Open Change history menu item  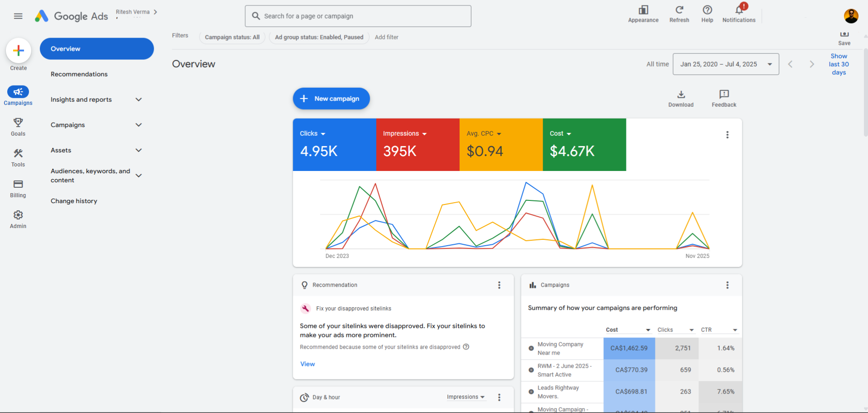tap(74, 201)
